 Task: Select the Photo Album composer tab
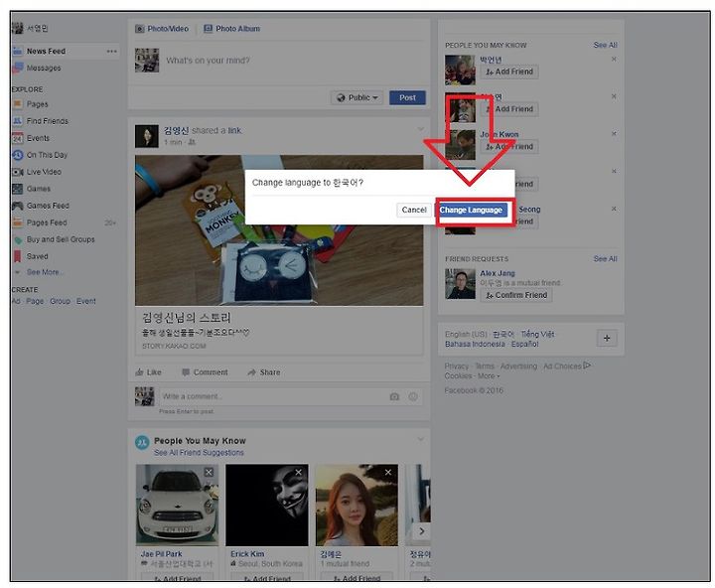click(x=232, y=29)
